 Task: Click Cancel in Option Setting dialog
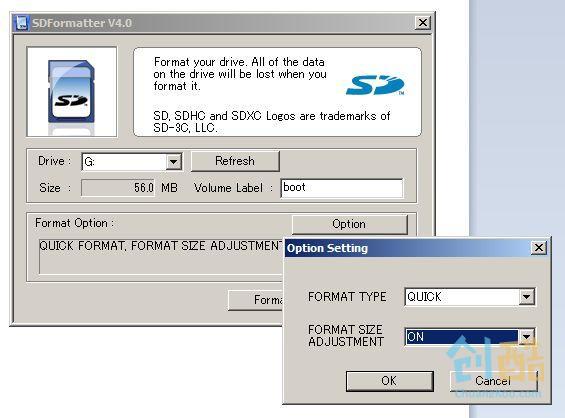(x=493, y=381)
